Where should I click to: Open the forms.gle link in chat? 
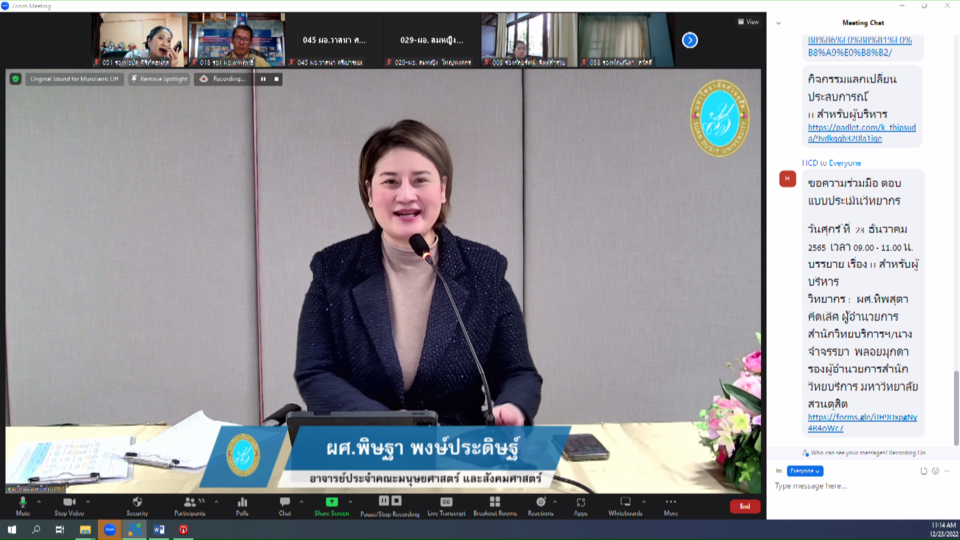point(862,422)
